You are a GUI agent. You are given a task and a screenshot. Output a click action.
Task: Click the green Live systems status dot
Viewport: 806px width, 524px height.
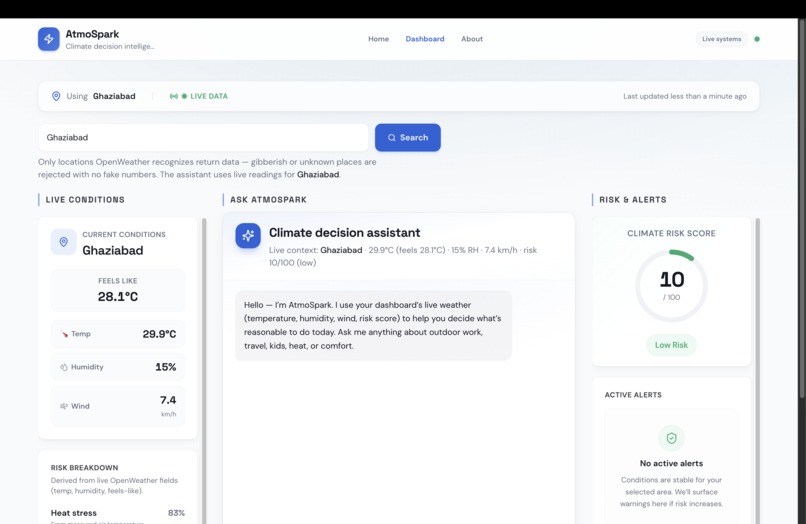(x=757, y=39)
